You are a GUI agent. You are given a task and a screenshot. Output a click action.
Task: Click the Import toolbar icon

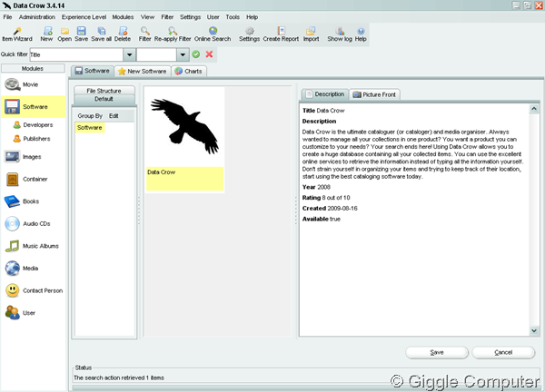tap(311, 34)
